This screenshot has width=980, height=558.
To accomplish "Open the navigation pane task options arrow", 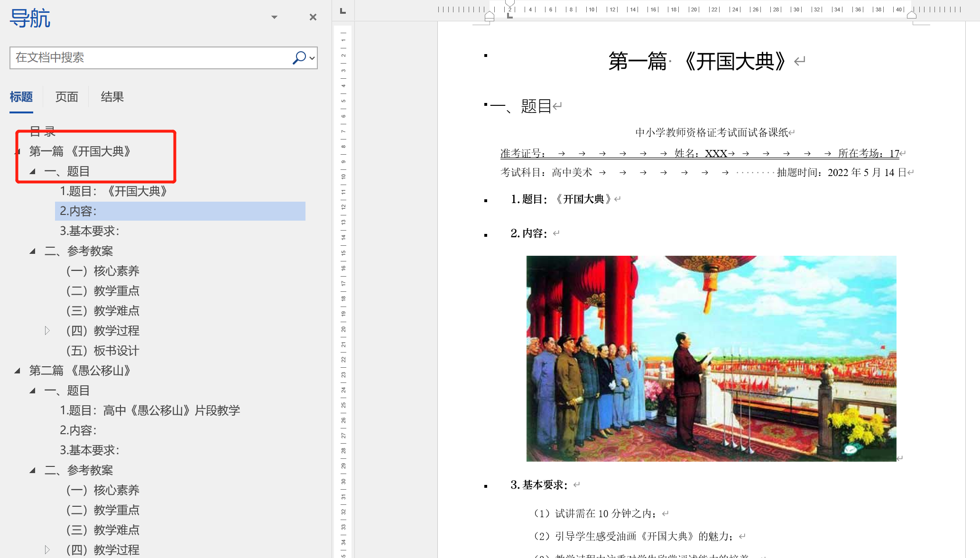I will [274, 17].
